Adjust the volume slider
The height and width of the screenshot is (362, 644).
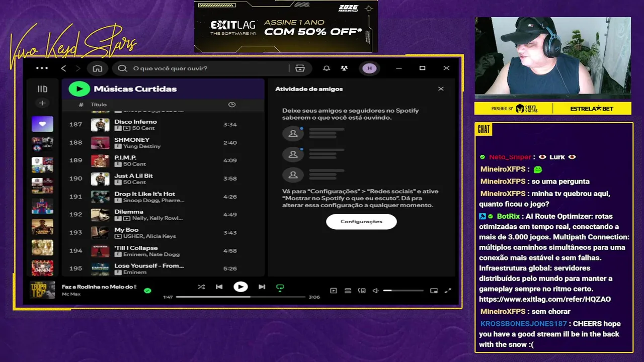click(x=403, y=291)
